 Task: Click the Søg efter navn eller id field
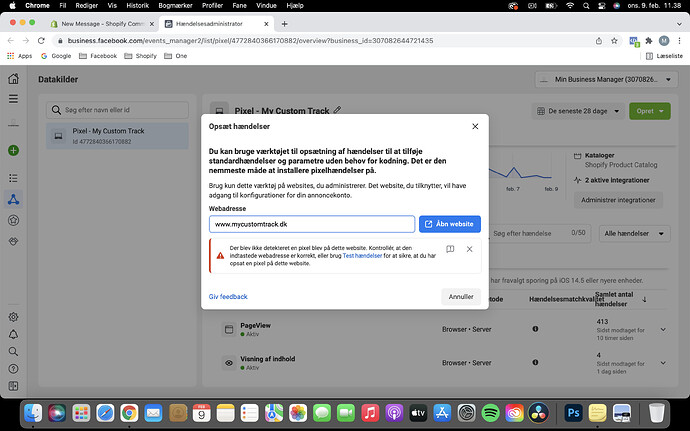(x=117, y=110)
